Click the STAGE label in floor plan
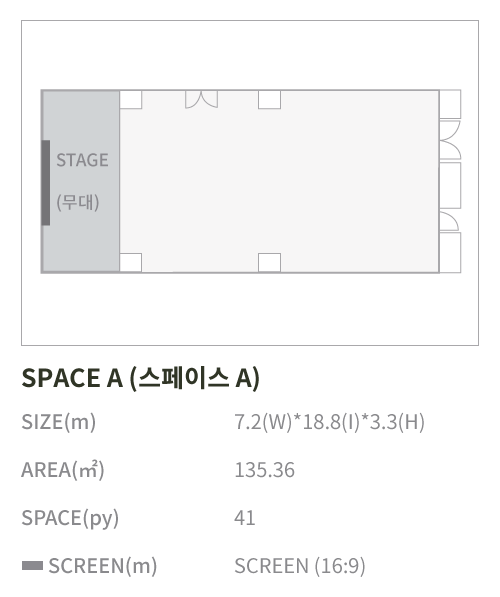Viewport: 500px width, 597px height. pyautogui.click(x=82, y=160)
